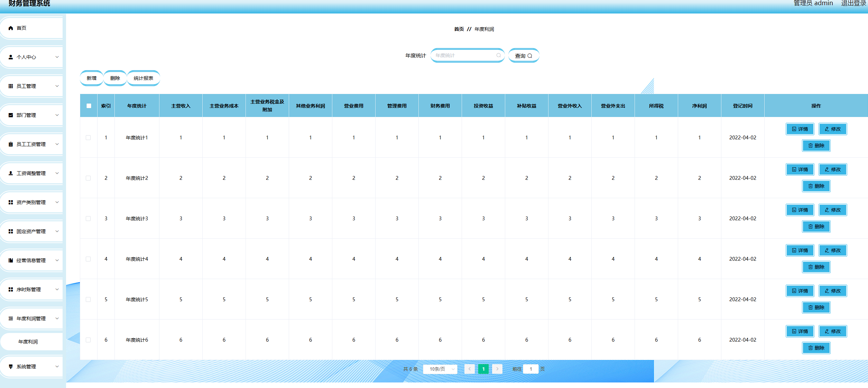Screen dimensions: 868x388
Task: Click 退出登录 in the top bar
Action: click(x=853, y=3)
